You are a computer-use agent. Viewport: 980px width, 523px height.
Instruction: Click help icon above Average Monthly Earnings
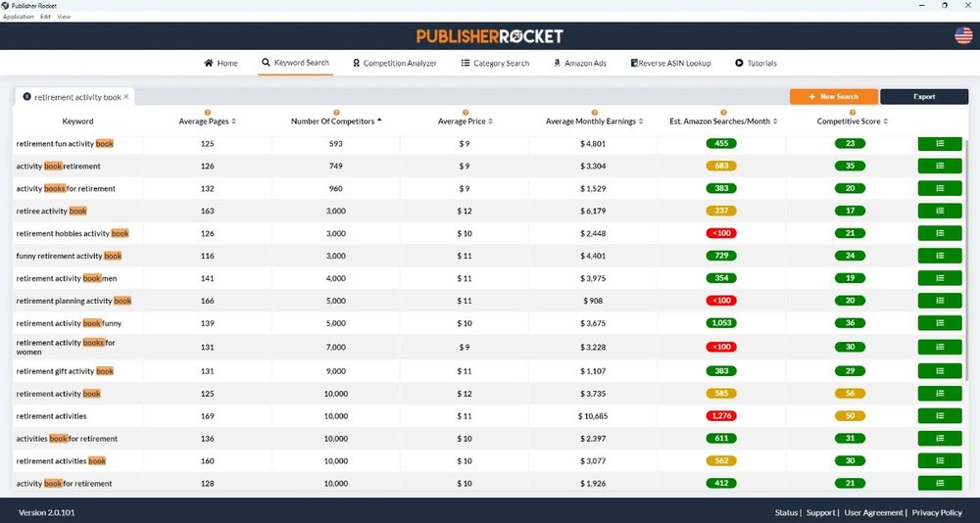tap(595, 113)
